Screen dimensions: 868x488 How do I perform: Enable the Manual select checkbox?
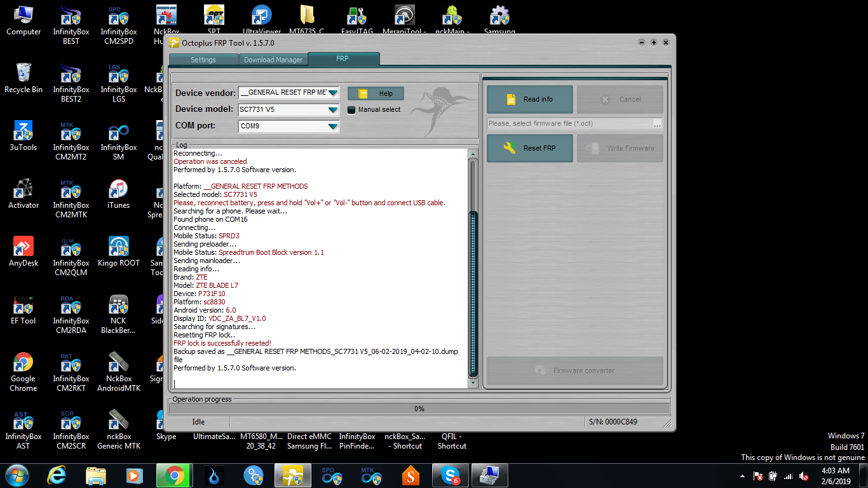[351, 109]
